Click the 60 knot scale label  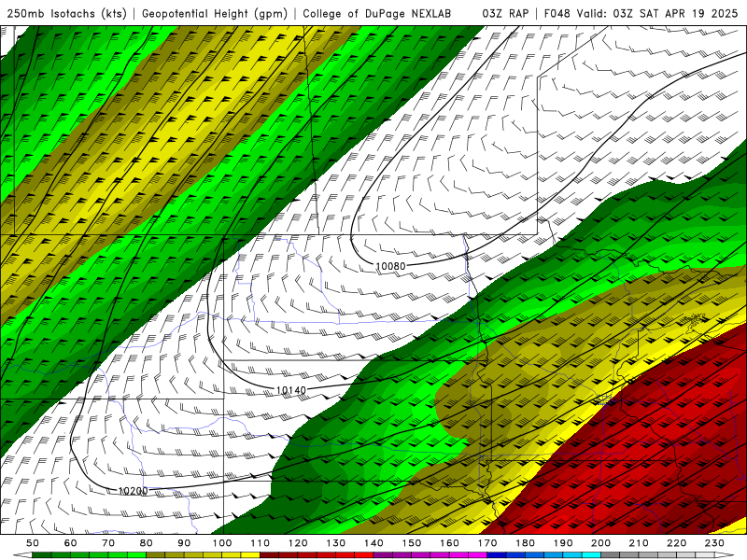click(x=71, y=543)
